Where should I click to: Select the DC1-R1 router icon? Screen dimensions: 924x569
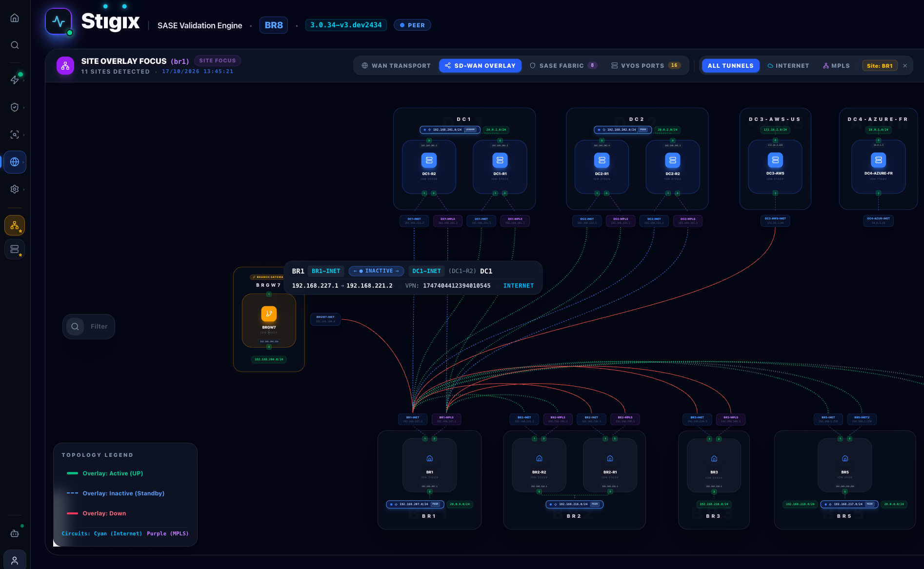point(500,160)
